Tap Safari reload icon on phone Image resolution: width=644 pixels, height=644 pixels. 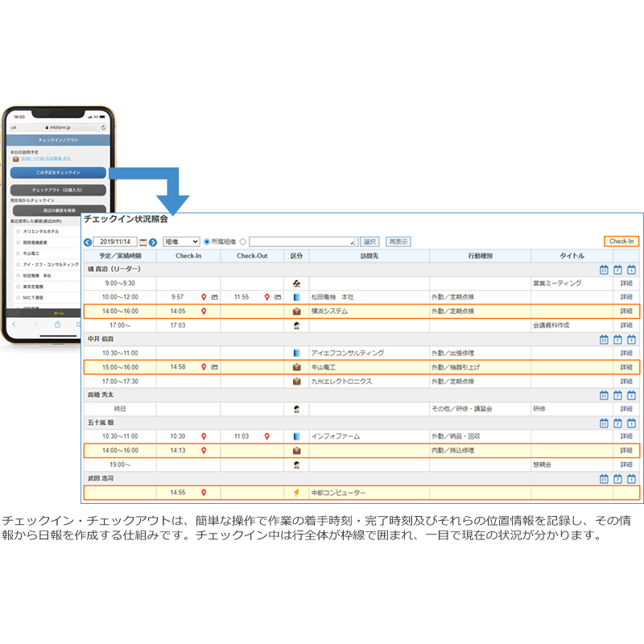pyautogui.click(x=103, y=127)
